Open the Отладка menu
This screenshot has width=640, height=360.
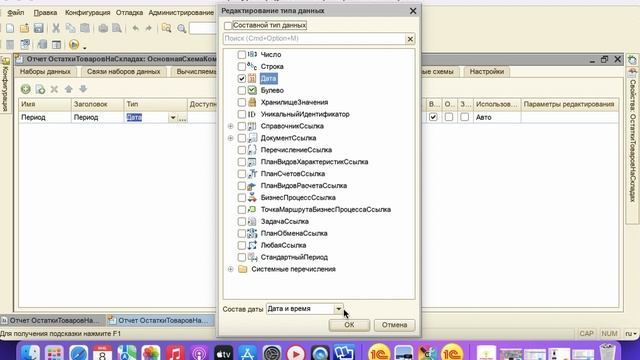click(129, 13)
